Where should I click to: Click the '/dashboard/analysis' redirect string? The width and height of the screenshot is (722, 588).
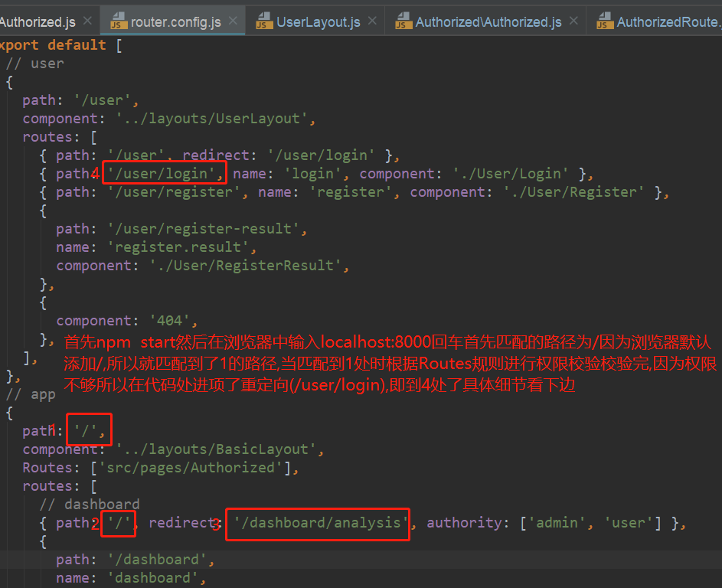321,523
